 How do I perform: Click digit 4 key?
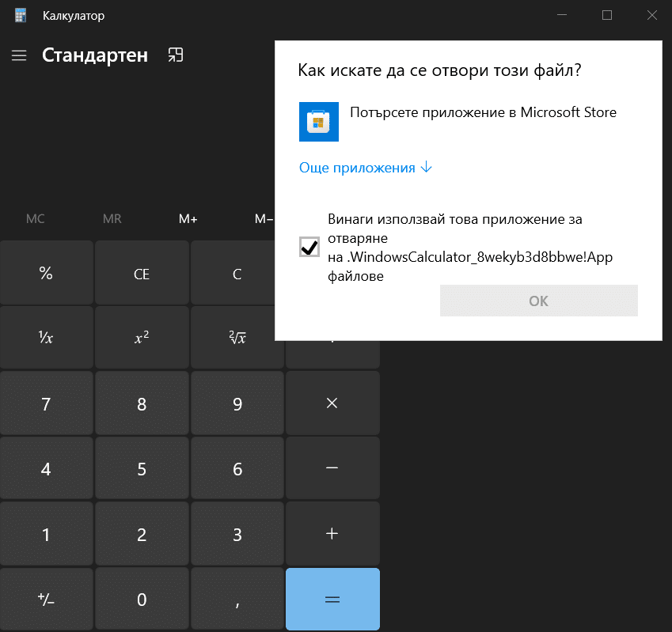click(46, 468)
